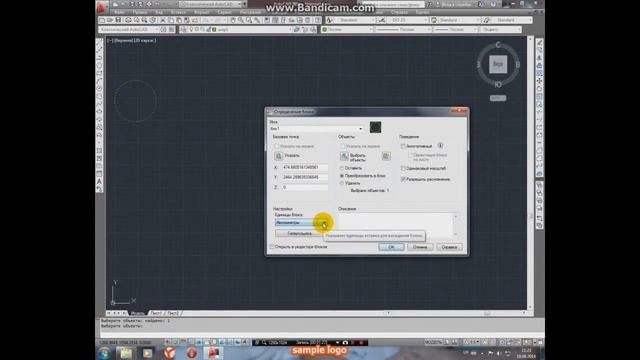The width and height of the screenshot is (640, 360).
Task: Enable the Annotative checkbox
Action: [403, 146]
